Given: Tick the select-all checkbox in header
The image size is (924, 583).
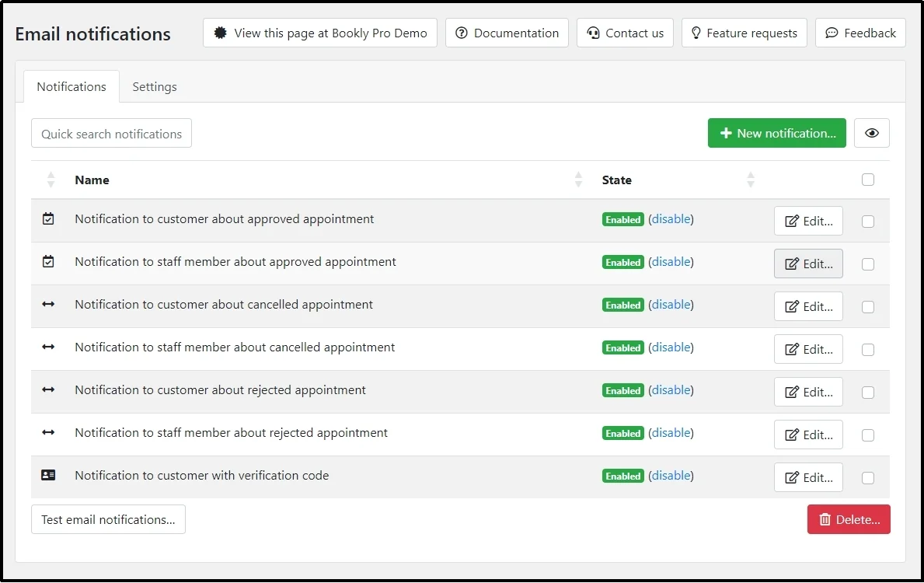Looking at the screenshot, I should coord(868,180).
